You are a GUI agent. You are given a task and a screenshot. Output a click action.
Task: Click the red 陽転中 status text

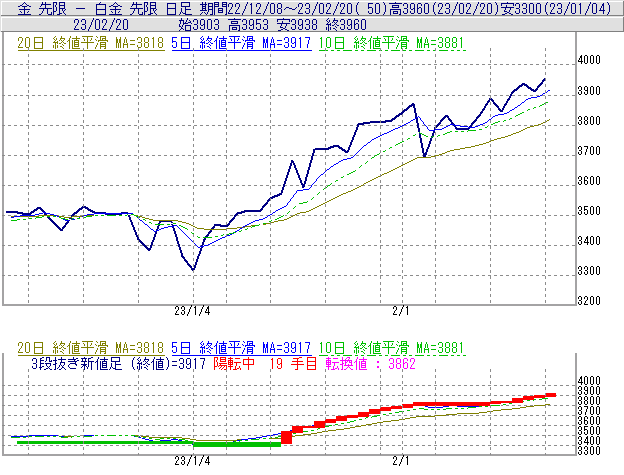tap(234, 364)
